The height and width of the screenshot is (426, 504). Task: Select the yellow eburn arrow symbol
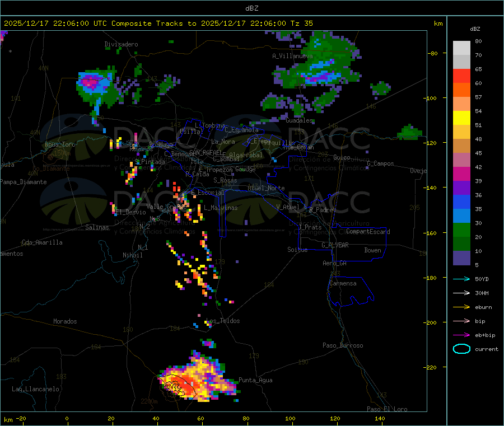pos(461,307)
